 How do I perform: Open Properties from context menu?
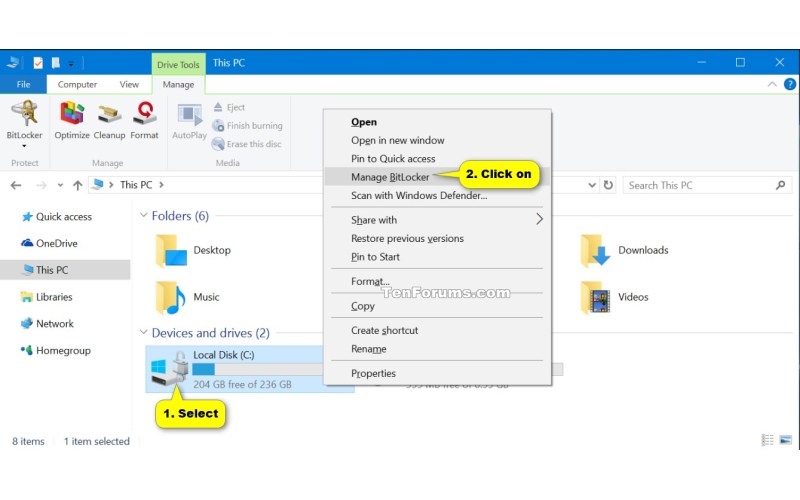coord(437,373)
